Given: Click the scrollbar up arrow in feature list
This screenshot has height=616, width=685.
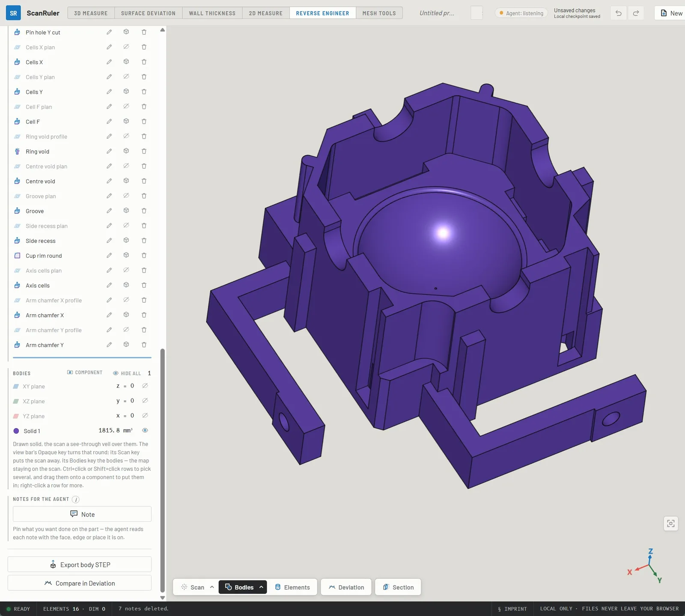Looking at the screenshot, I should [x=162, y=30].
